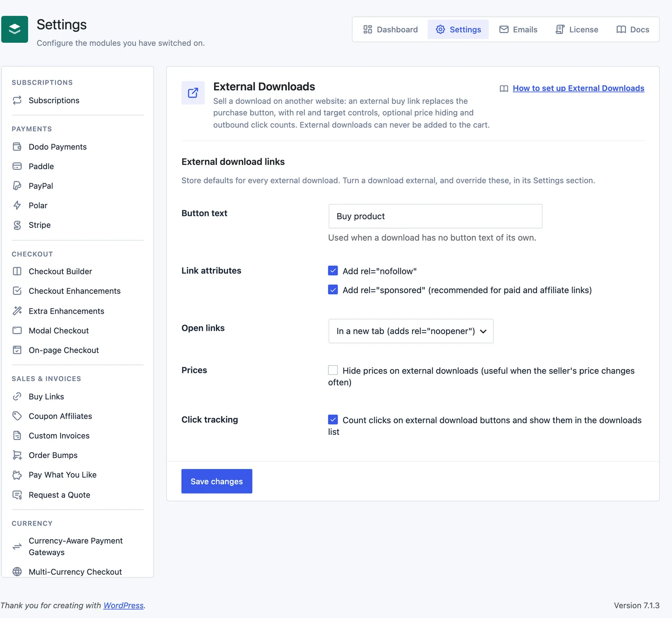This screenshot has height=618, width=672.
Task: Switch to the Emails tab
Action: pyautogui.click(x=518, y=29)
